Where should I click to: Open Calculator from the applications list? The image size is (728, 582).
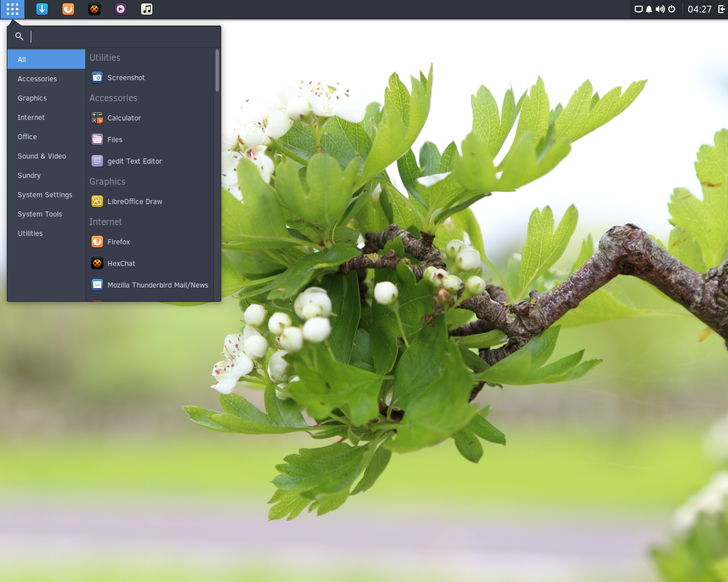click(x=150, y=118)
